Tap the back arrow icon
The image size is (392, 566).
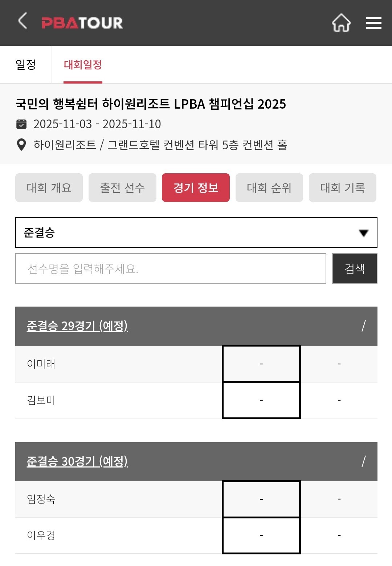(23, 21)
